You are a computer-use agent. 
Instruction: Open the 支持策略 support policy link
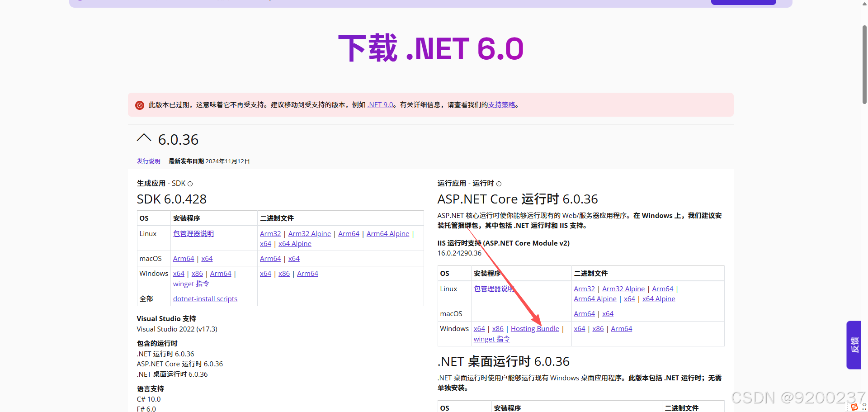click(501, 104)
